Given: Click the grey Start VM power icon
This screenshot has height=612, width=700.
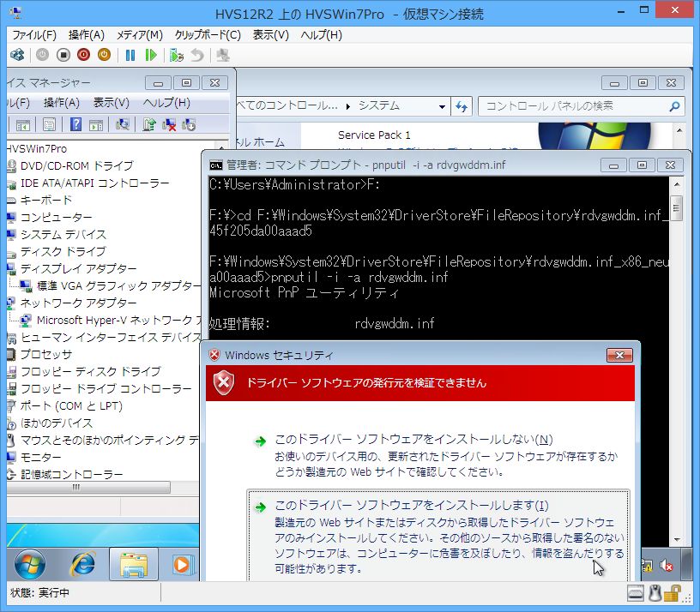Looking at the screenshot, I should click(42, 56).
